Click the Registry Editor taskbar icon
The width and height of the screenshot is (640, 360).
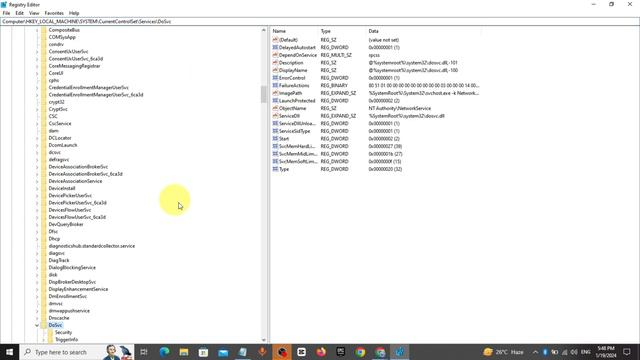(x=399, y=352)
